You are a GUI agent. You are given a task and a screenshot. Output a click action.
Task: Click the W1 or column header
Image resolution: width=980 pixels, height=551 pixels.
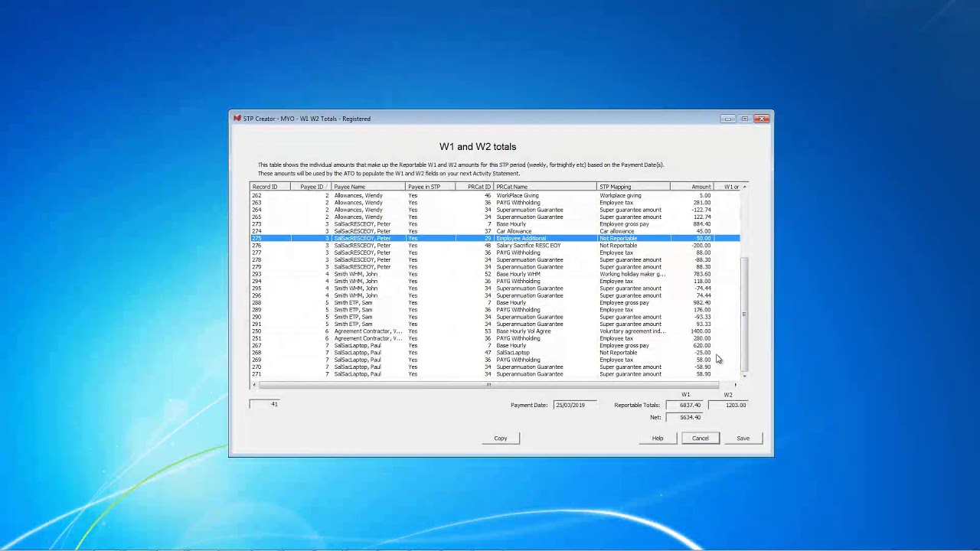click(727, 187)
